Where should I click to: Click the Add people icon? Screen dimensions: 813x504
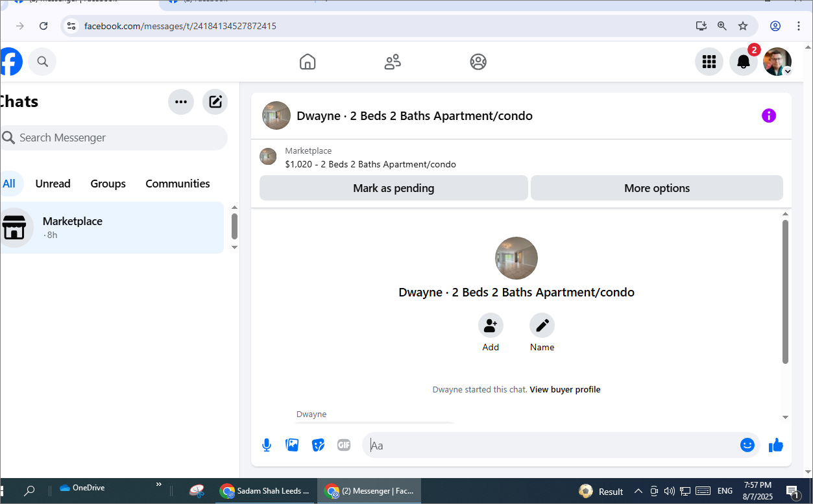(491, 326)
